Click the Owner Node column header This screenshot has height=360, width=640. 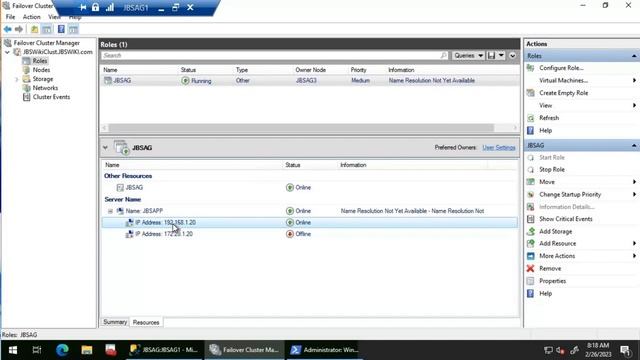310,70
